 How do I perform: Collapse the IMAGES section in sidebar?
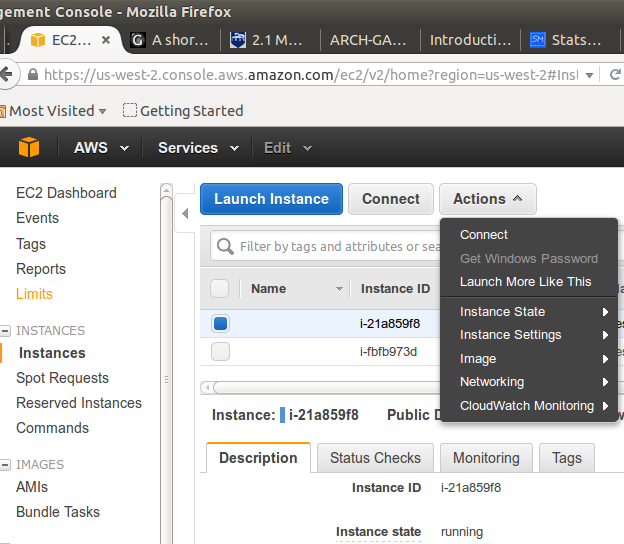[6, 464]
